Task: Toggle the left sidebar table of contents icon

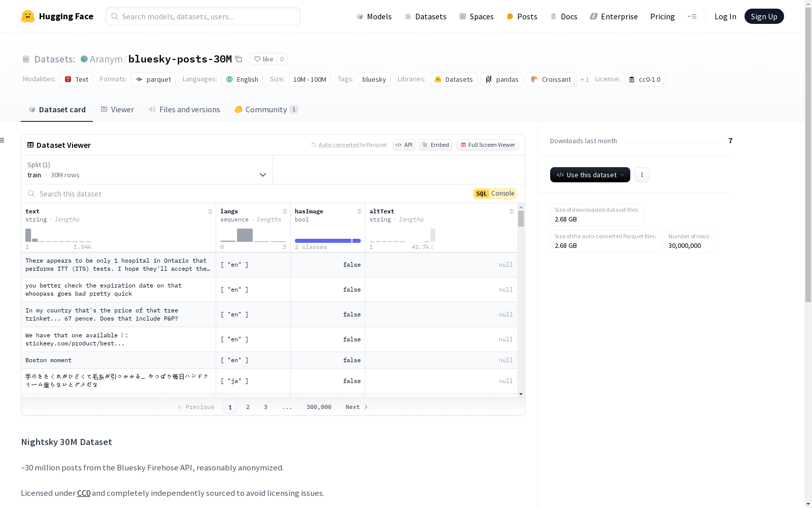Action: pos(3,140)
